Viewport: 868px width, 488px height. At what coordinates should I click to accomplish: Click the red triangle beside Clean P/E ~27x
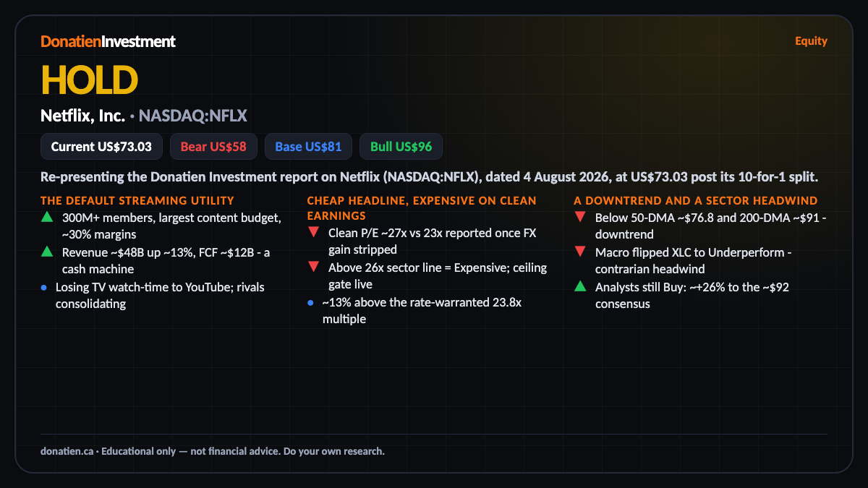point(313,233)
